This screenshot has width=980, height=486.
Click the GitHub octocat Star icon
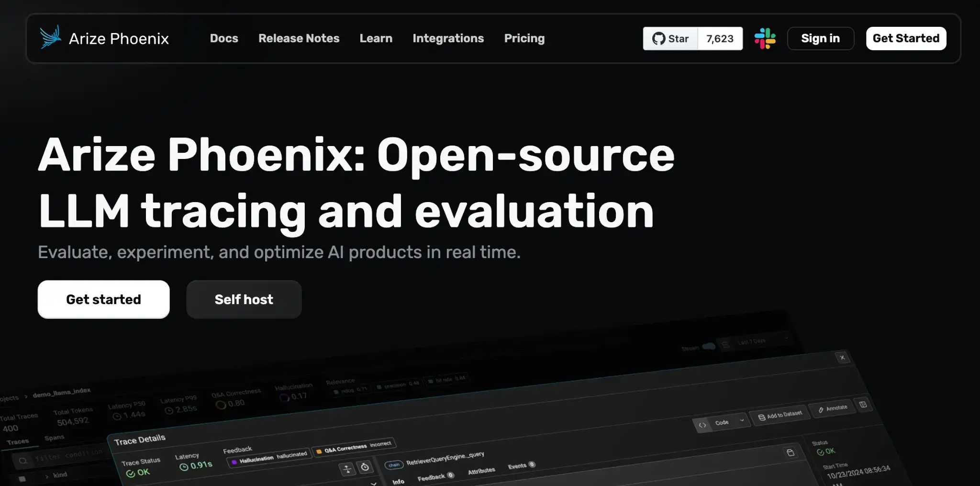pos(659,39)
